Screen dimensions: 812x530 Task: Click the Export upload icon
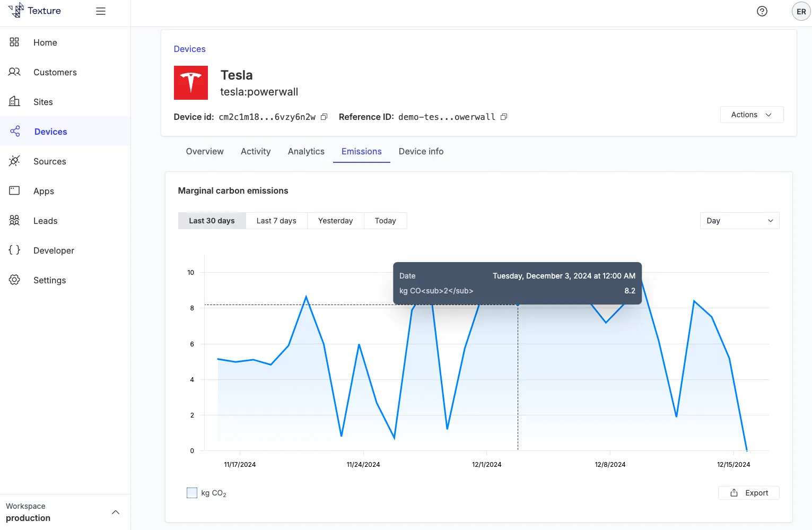[x=734, y=493]
